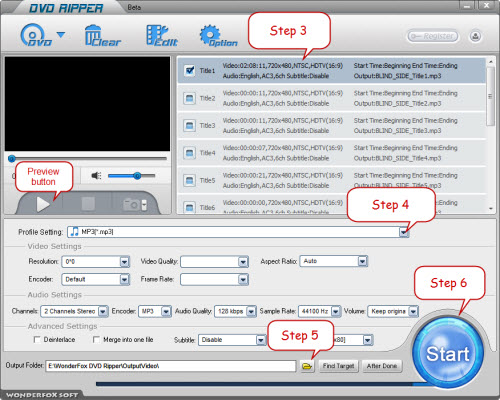This screenshot has height=400, width=500.
Task: Select the Title5 row label
Action: tap(207, 180)
